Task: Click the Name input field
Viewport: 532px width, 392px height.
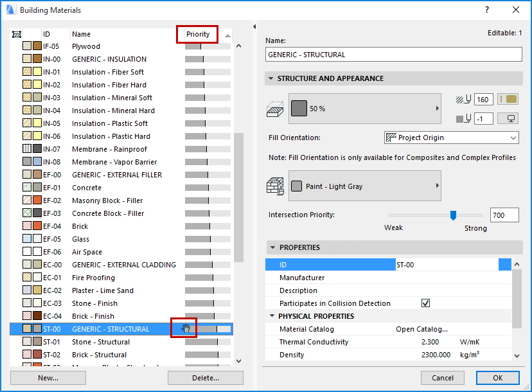Action: tap(394, 55)
